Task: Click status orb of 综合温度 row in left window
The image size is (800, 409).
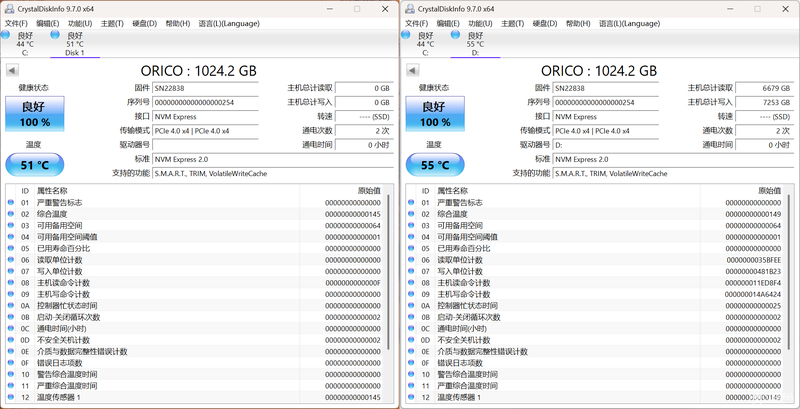Action: point(11,214)
